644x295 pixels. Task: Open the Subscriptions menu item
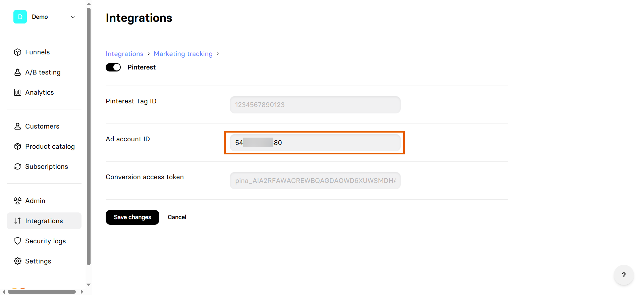(44, 166)
